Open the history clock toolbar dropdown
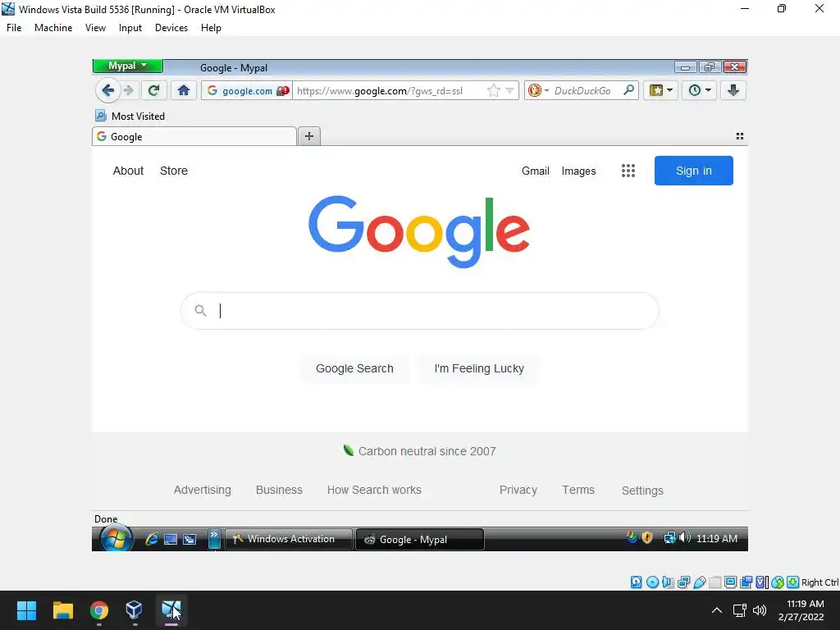 coord(699,90)
